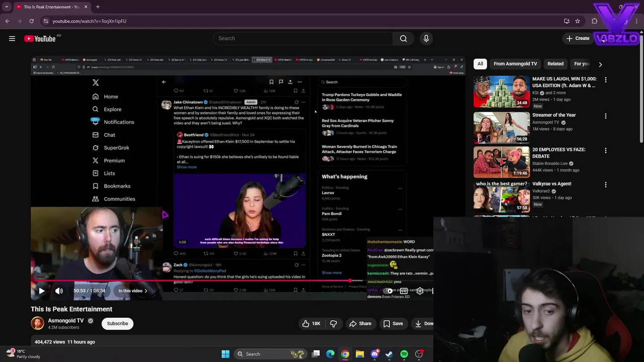Toggle the autoplay switch in the player
Viewport: 644px width, 362px height.
[388, 291]
